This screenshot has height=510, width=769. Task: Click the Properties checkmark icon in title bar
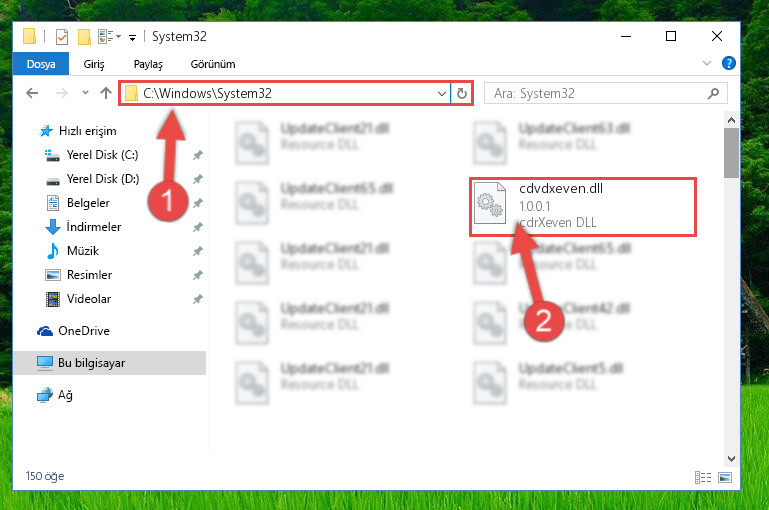tap(62, 37)
